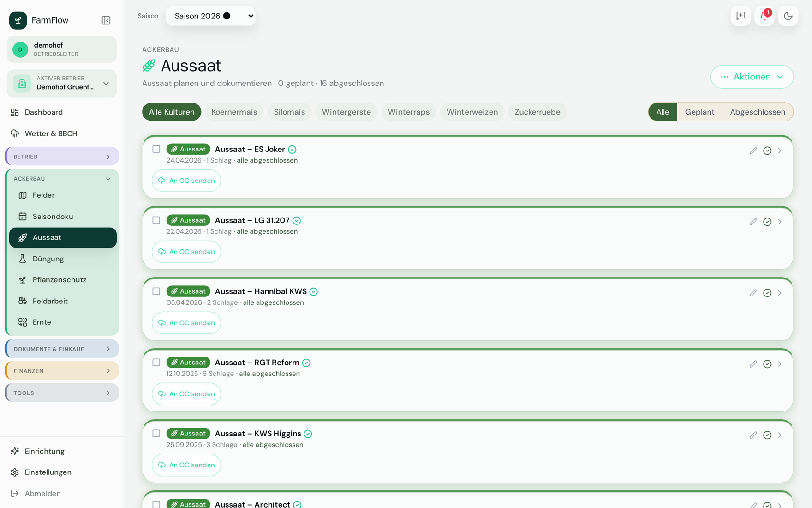
Task: Expand Aussaat – LG 31.207 row chevron
Action: [780, 222]
